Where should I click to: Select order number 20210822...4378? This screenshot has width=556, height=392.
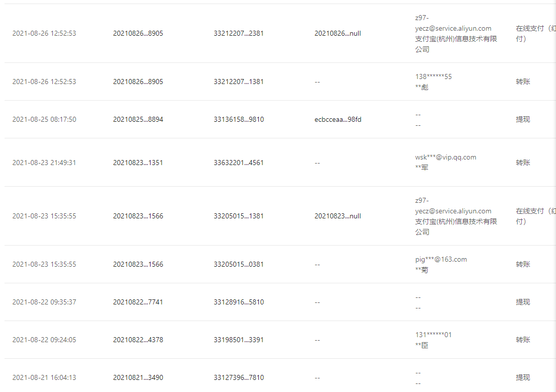point(138,340)
